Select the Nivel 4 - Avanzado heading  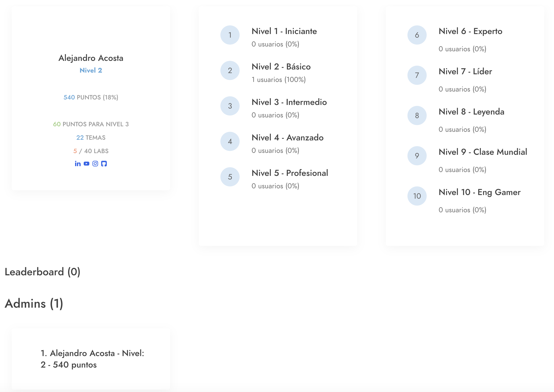tap(288, 138)
